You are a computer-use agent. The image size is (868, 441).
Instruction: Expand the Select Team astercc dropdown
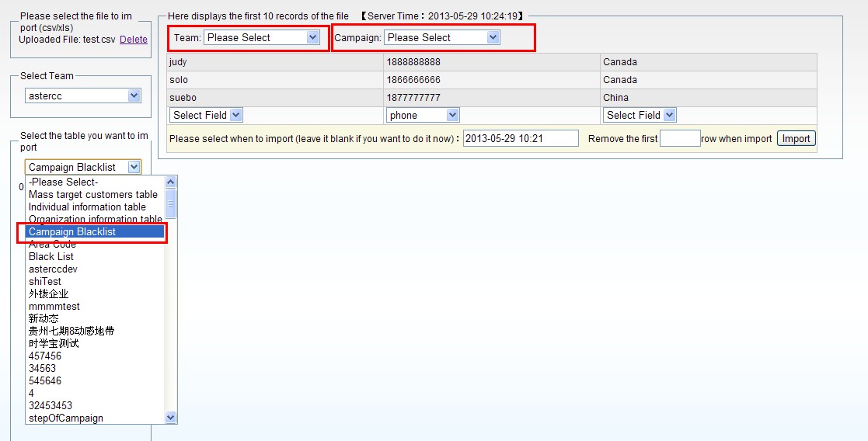[x=83, y=95]
